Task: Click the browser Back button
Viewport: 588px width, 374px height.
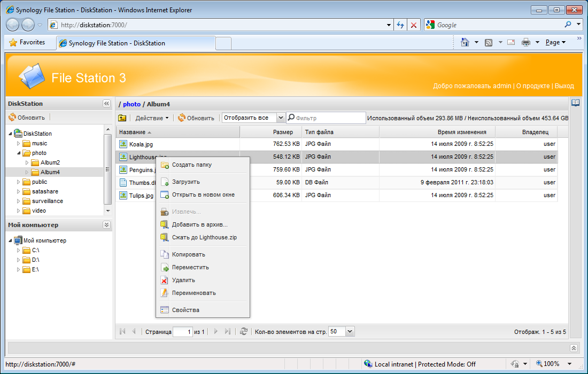Action: 13,25
